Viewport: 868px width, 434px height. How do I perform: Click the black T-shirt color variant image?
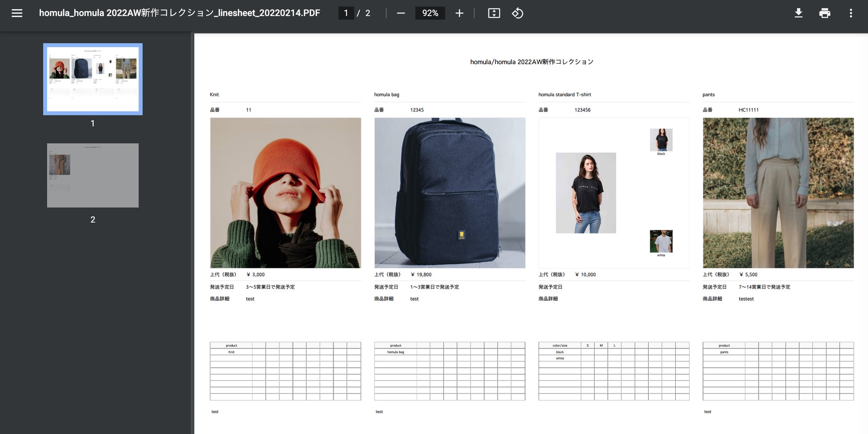(x=661, y=140)
